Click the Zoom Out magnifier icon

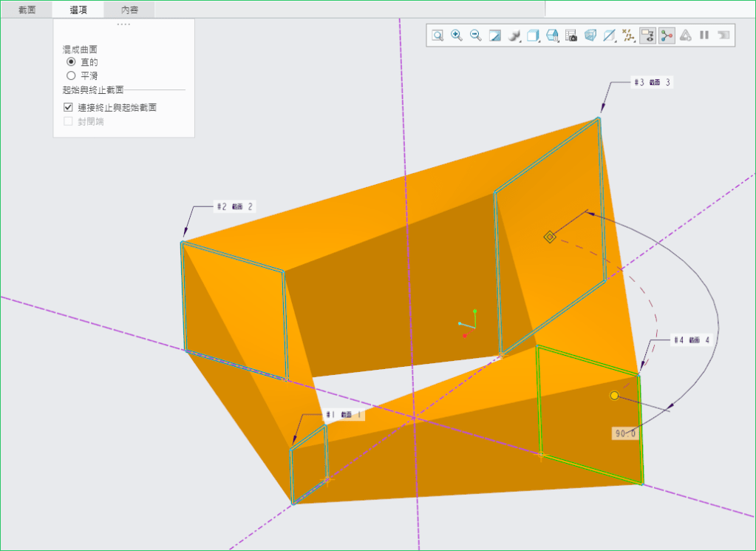pos(476,36)
